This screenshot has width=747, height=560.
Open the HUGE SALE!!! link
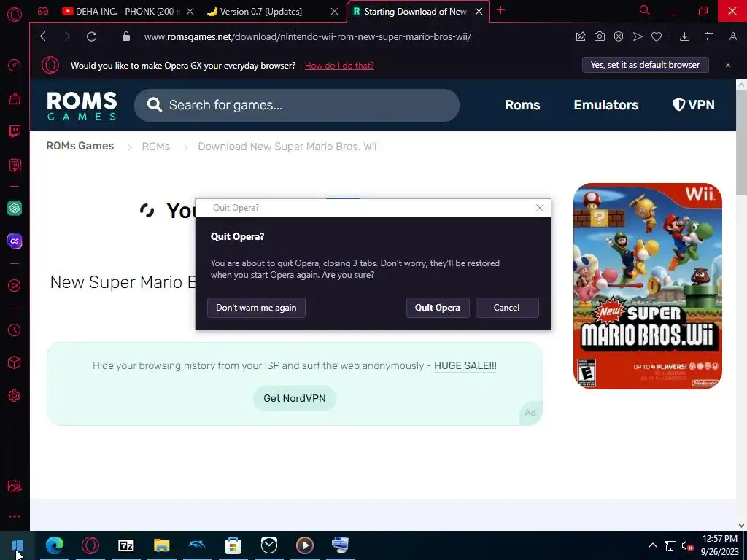[x=465, y=366]
